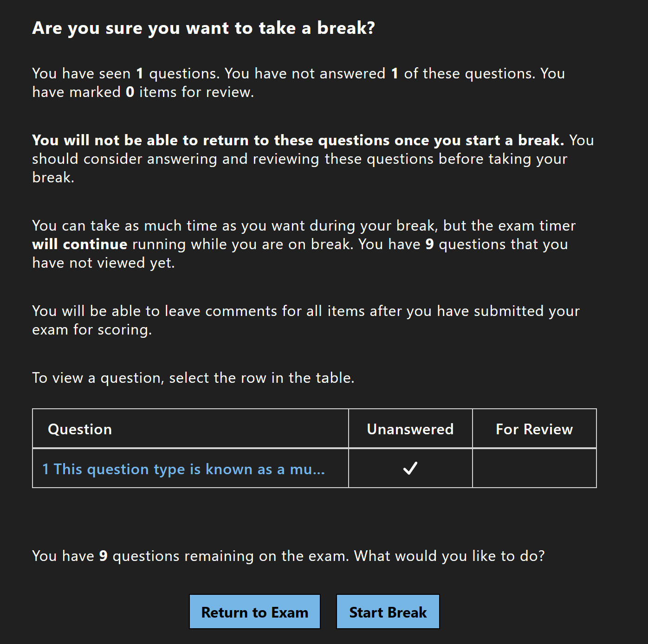Select the empty For Review cell for question 1
The height and width of the screenshot is (644, 648).
pyautogui.click(x=534, y=468)
